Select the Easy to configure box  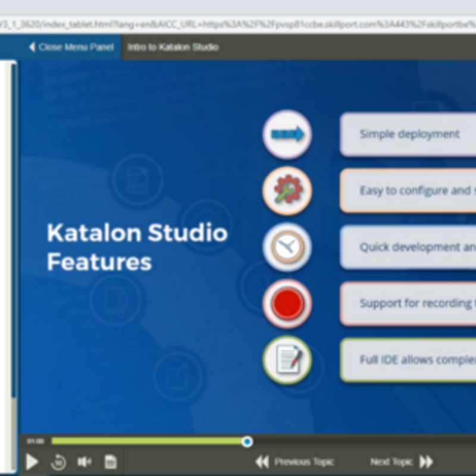tap(408, 190)
